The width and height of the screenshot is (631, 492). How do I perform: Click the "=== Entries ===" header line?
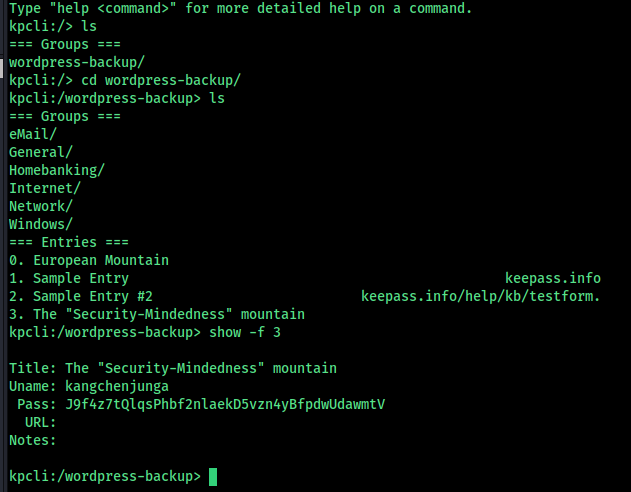point(69,242)
